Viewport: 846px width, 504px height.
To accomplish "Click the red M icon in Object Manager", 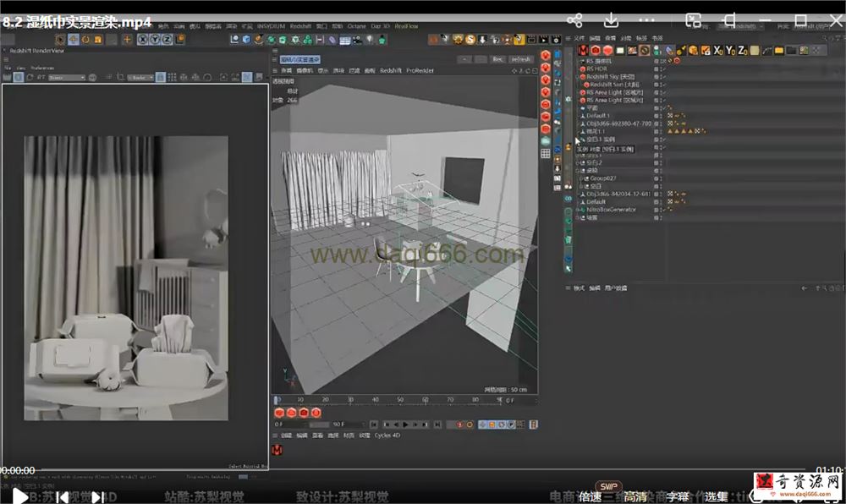I will tap(583, 50).
